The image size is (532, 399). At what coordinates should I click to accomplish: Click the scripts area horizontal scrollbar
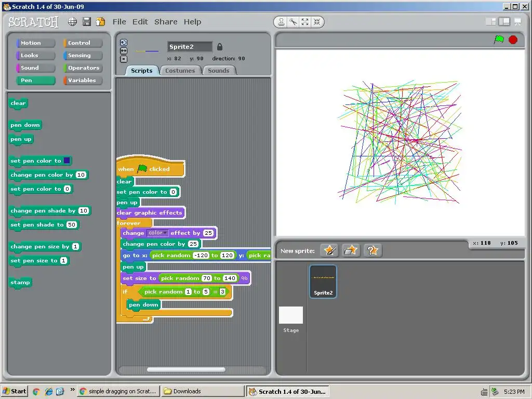coord(187,369)
